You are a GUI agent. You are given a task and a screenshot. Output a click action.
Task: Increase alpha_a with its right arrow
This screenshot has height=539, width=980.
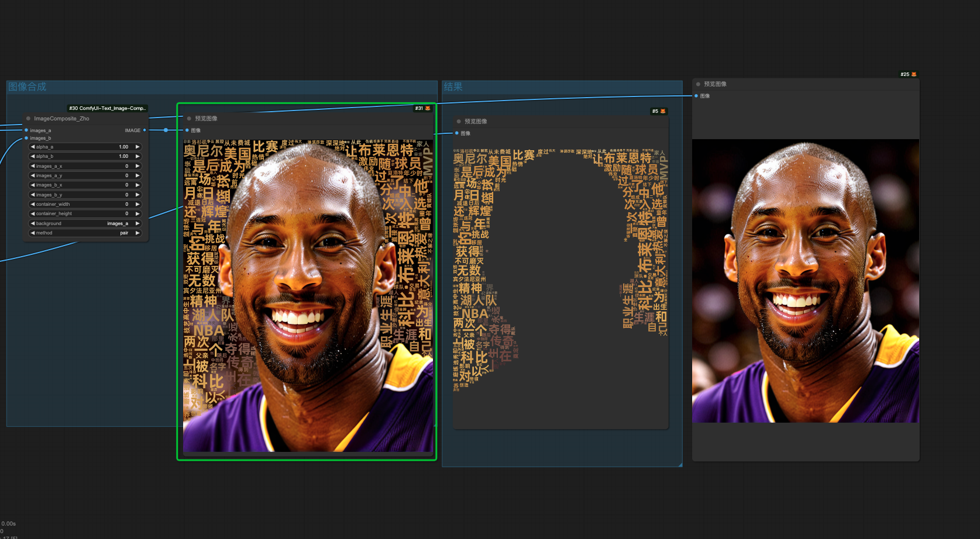[x=137, y=147]
